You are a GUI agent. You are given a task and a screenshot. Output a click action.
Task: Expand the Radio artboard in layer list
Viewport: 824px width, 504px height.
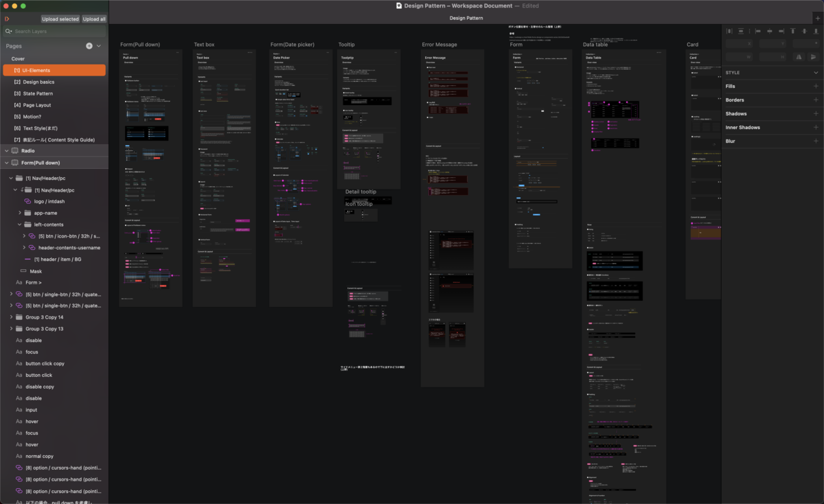6,150
